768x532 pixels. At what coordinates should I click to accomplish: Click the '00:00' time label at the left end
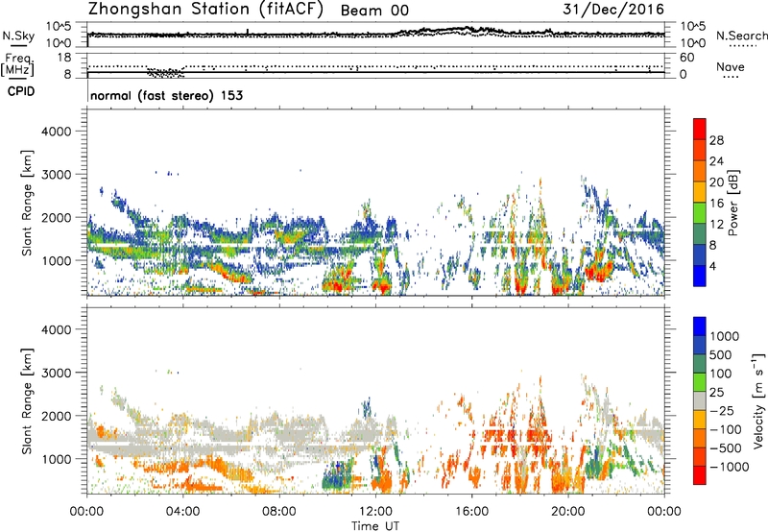pos(86,512)
